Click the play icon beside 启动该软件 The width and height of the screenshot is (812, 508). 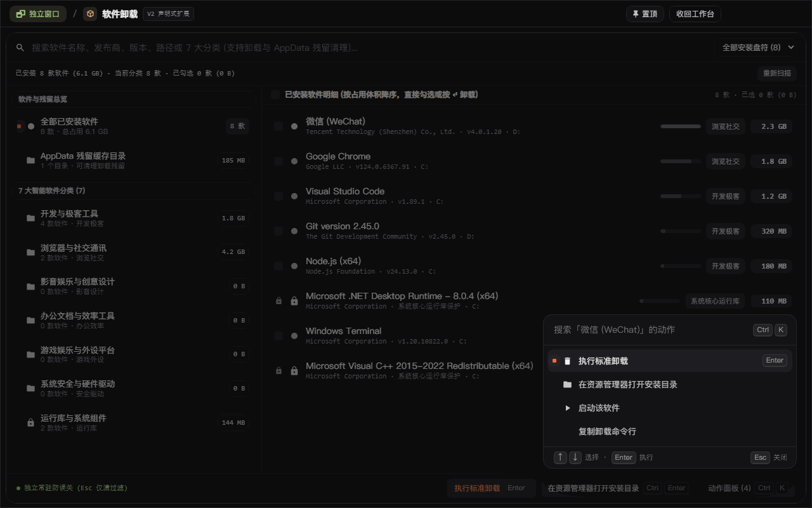point(567,408)
